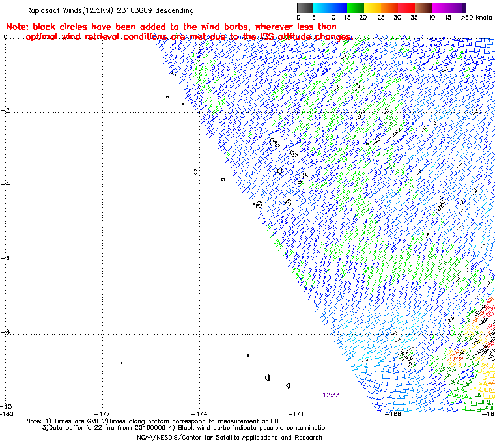Click the -8 latitude axis label
Screen dimensions: 495x448
click(5, 332)
